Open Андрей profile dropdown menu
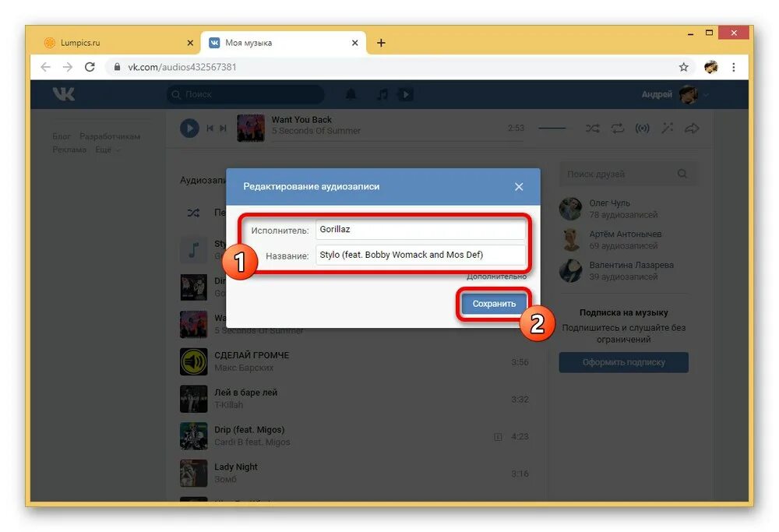The height and width of the screenshot is (532, 779). (706, 94)
